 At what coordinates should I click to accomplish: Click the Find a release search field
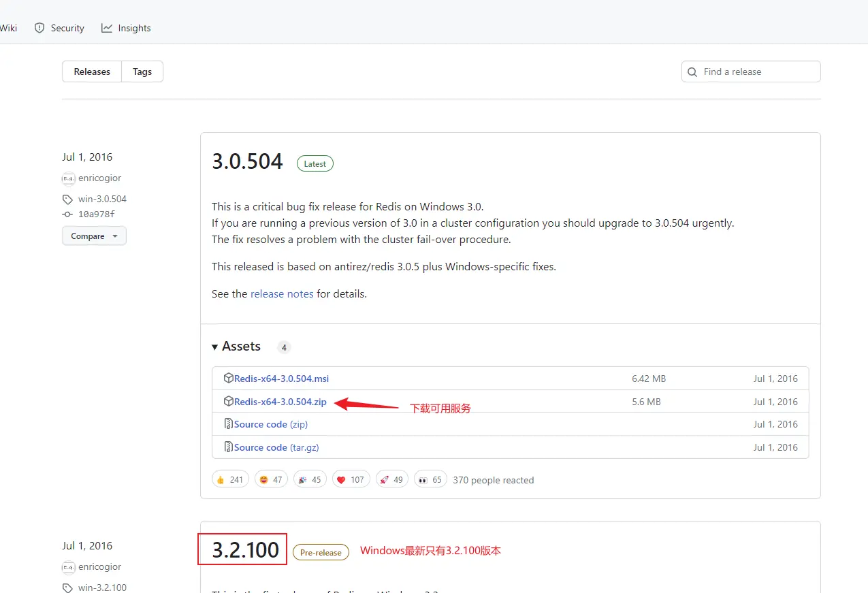click(756, 71)
